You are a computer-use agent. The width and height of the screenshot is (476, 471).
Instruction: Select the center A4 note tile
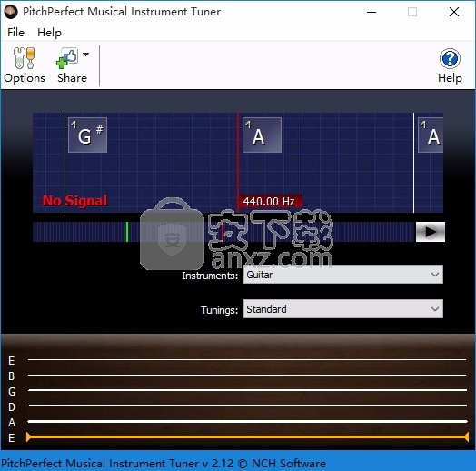coord(262,135)
